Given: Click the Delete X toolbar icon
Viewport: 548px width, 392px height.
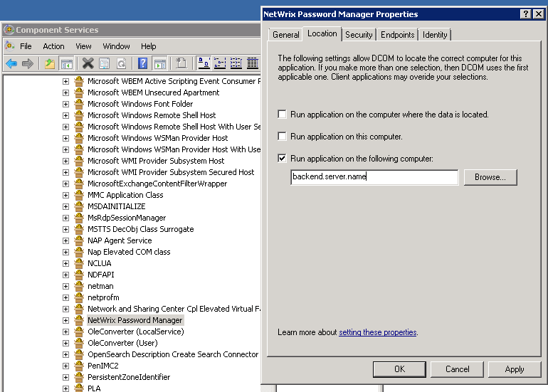Looking at the screenshot, I should [88, 63].
